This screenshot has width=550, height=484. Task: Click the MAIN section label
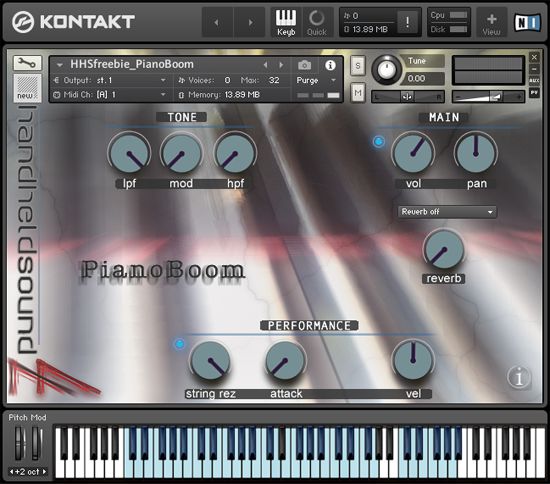(444, 117)
